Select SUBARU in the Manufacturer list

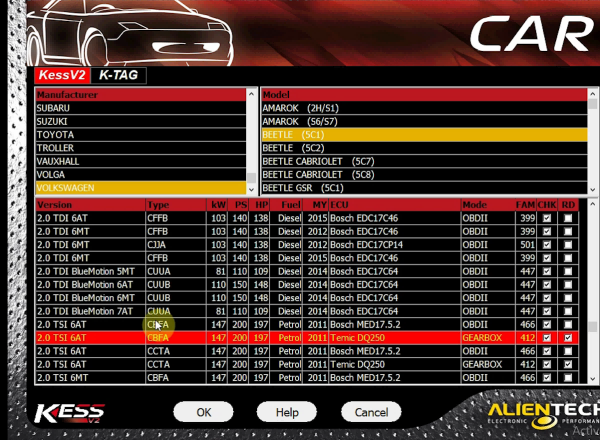click(141, 108)
